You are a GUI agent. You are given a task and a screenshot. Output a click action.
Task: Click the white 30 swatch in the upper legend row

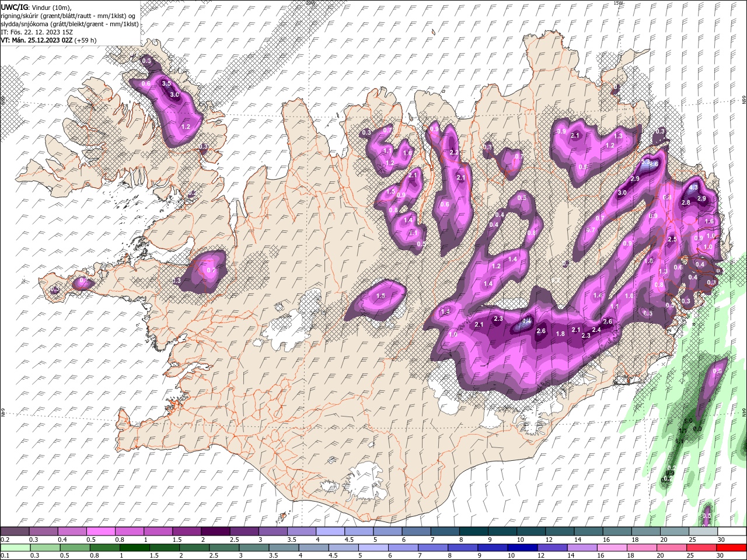point(732,531)
